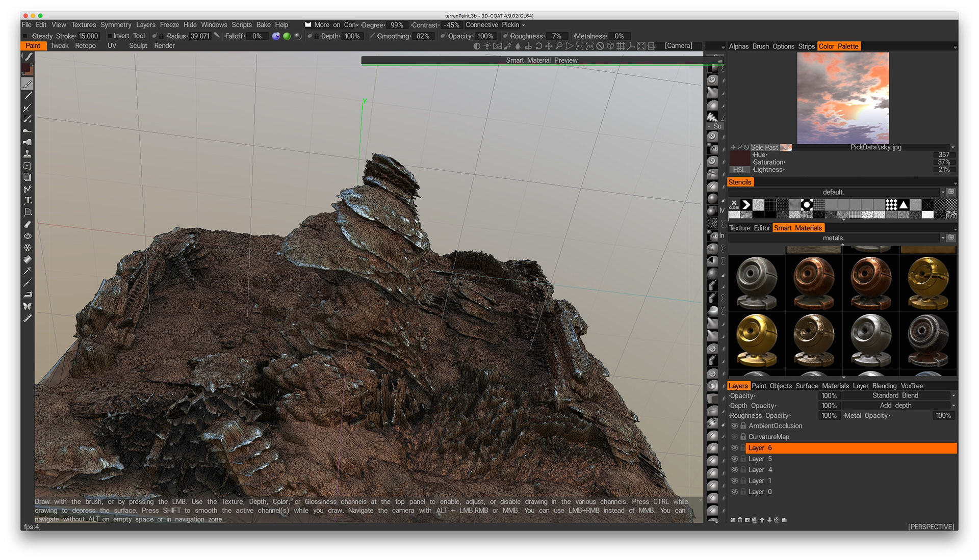Select the Eraser tool in left toolbar
979x560 pixels.
[x=28, y=224]
